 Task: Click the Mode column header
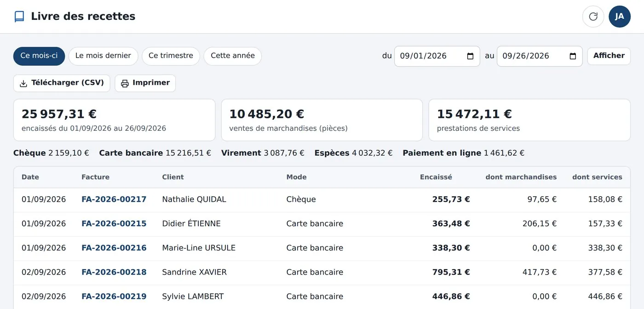[x=296, y=177]
